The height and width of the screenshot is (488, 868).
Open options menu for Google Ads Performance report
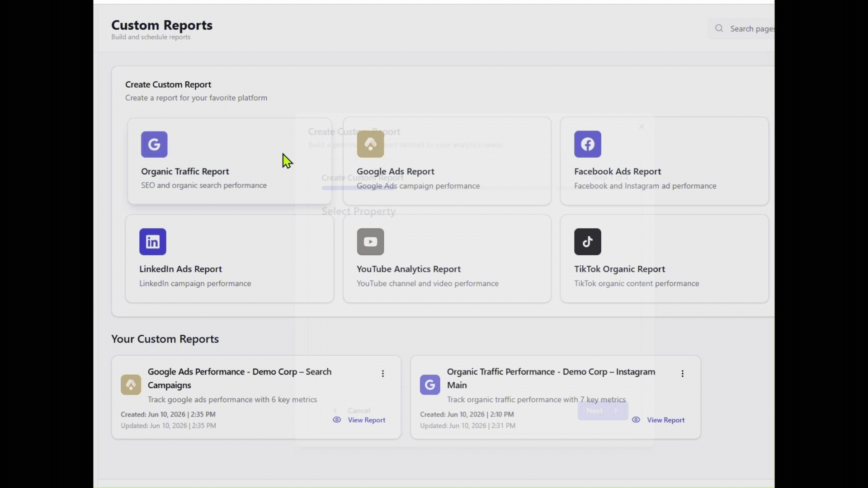click(383, 374)
